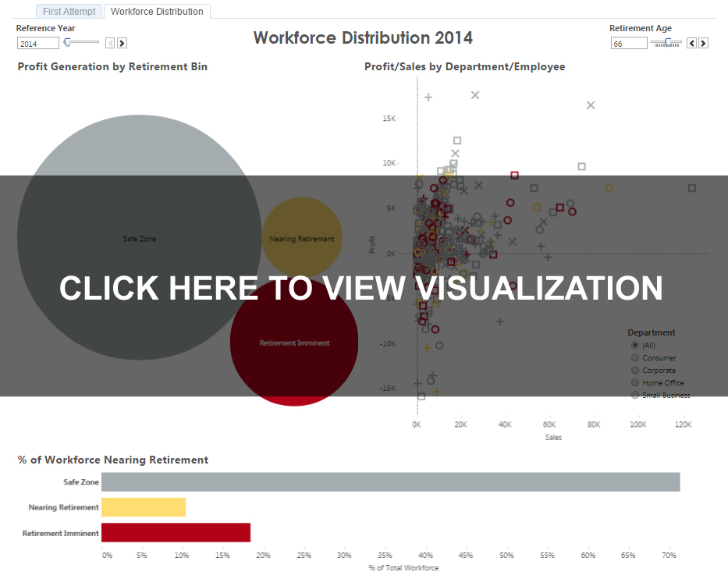The width and height of the screenshot is (728, 579).
Task: Click the Sales axis label
Action: pos(553,438)
